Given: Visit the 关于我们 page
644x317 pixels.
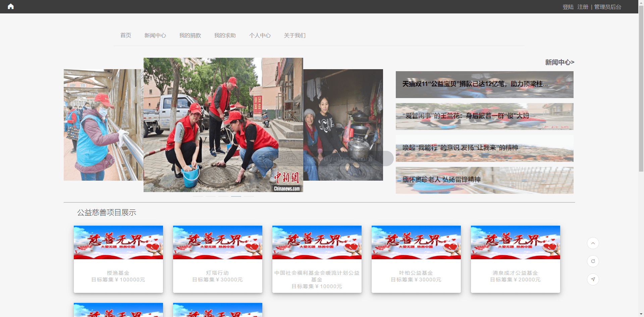Looking at the screenshot, I should pyautogui.click(x=295, y=35).
